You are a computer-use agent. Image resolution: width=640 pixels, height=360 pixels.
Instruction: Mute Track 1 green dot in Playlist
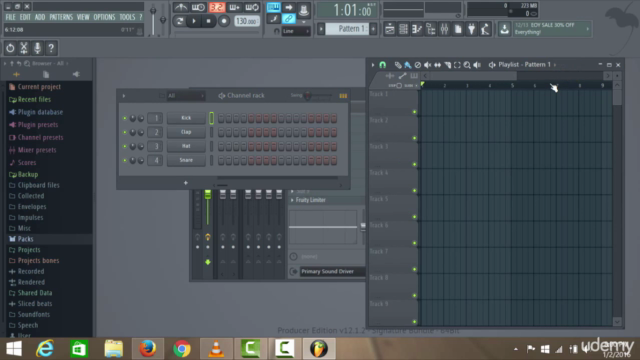[414, 112]
